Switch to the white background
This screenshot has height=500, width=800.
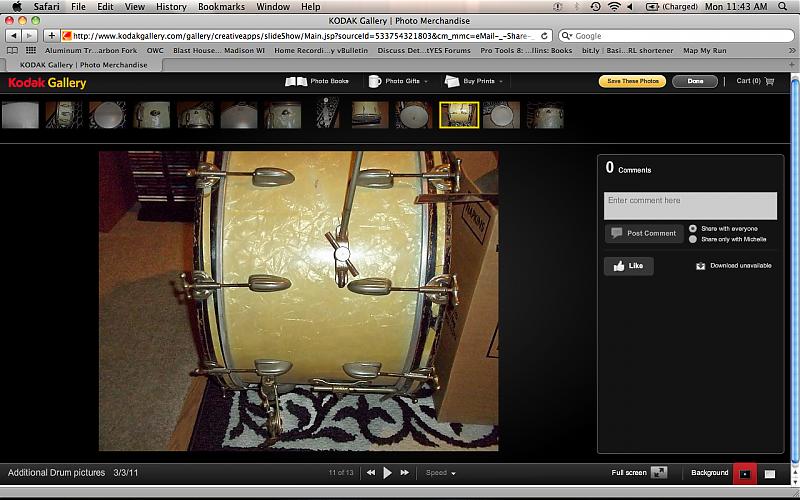click(x=770, y=473)
